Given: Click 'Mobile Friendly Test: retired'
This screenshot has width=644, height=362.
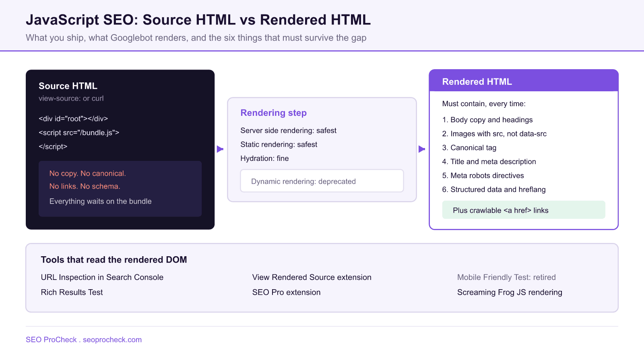Looking at the screenshot, I should pyautogui.click(x=506, y=278).
